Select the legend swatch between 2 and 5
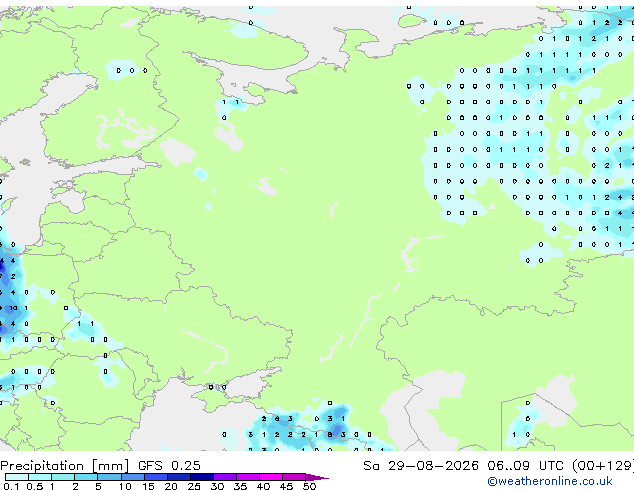The width and height of the screenshot is (634, 490). click(x=86, y=477)
